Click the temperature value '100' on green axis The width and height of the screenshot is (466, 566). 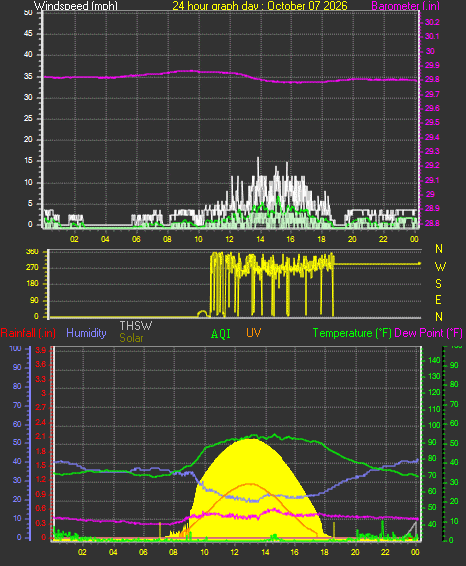coord(434,425)
